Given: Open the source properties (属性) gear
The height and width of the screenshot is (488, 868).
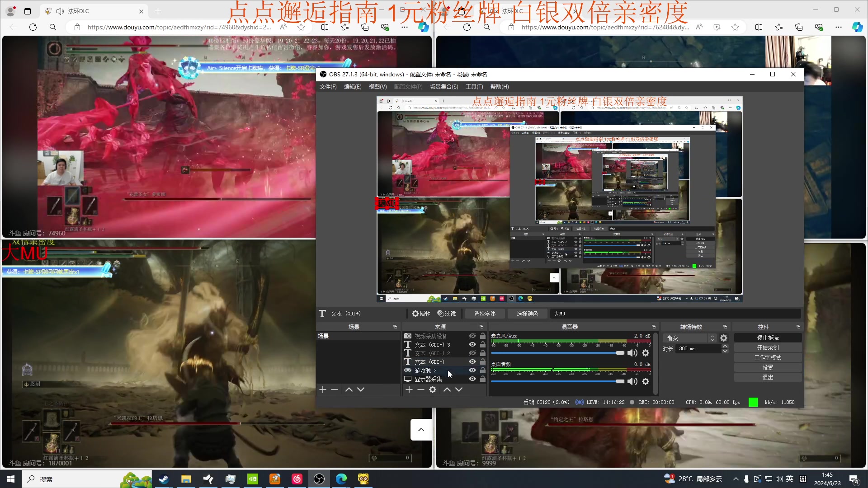Looking at the screenshot, I should click(421, 314).
